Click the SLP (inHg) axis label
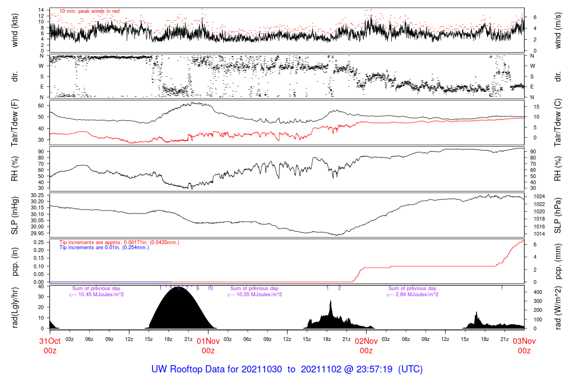The image size is (574, 392). tap(15, 216)
